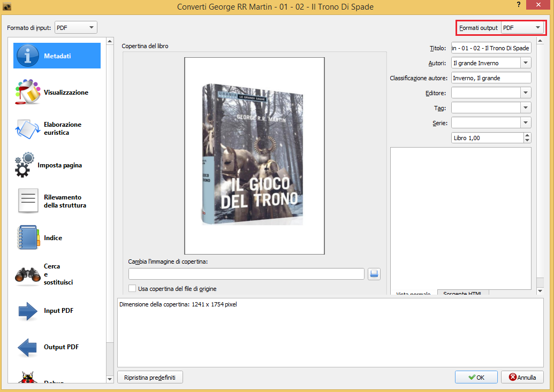Click the Cerca e sostituisci binoculars icon
This screenshot has height=392, width=554.
[27, 274]
